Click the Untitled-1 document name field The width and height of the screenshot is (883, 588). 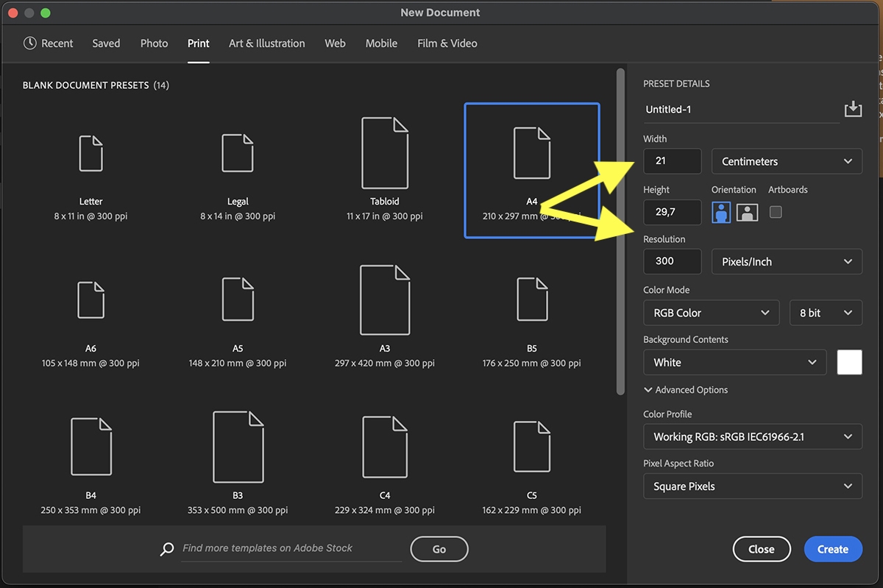[741, 110]
